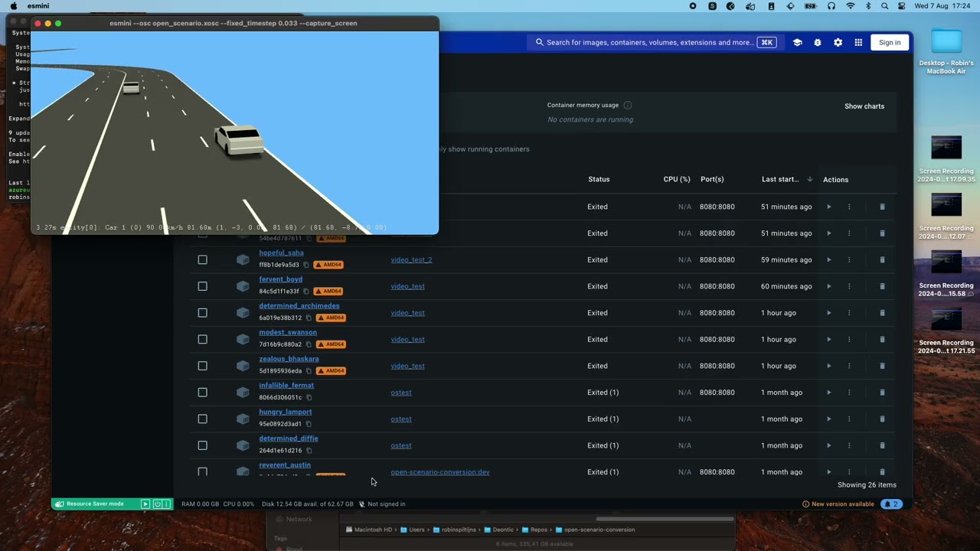Select the zealous_bhaskara row checkbox
Image resolution: width=980 pixels, height=551 pixels.
point(202,366)
